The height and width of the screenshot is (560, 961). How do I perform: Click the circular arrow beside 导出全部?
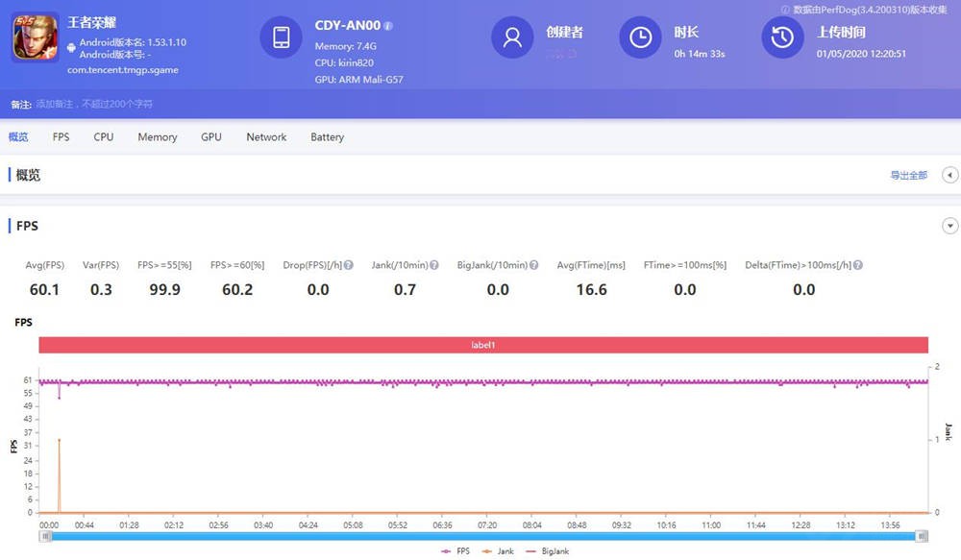[949, 175]
